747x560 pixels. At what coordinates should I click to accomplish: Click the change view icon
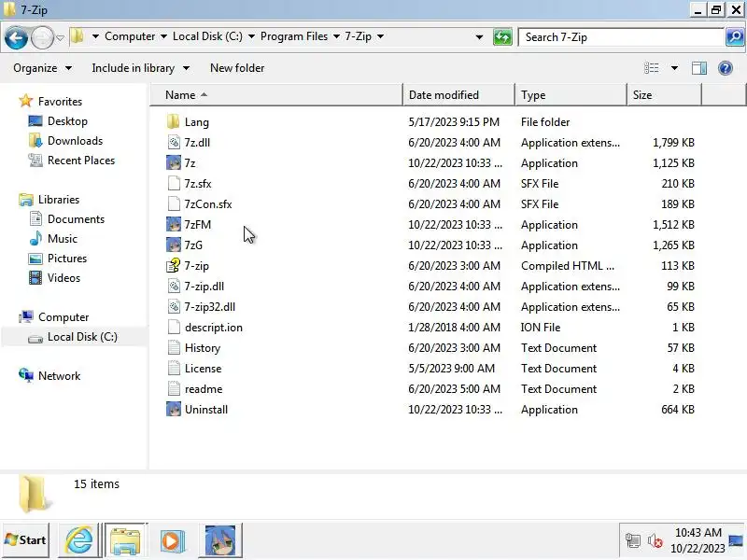pos(652,68)
